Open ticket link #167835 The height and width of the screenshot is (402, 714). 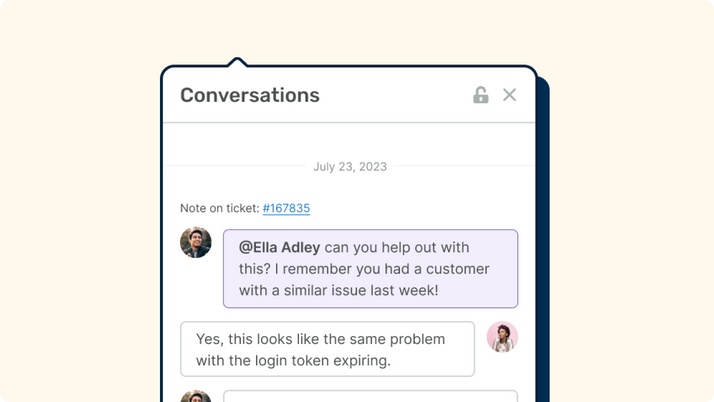[286, 208]
